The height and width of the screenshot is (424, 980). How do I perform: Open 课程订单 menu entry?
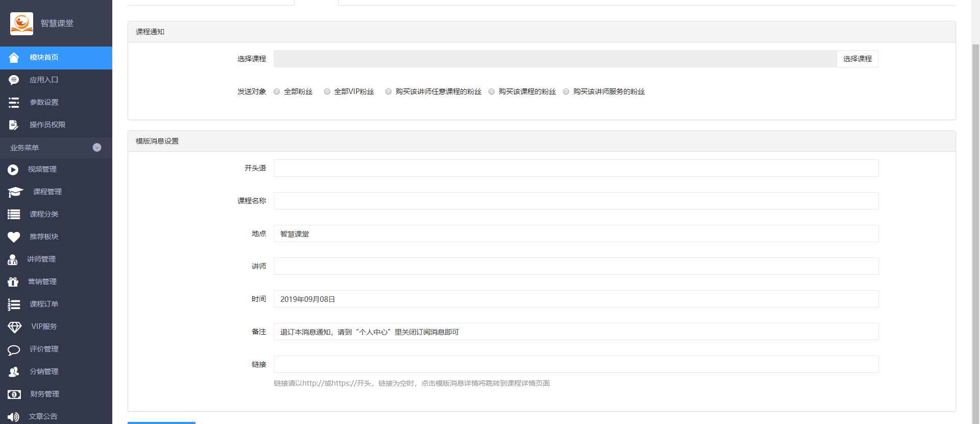(56, 304)
